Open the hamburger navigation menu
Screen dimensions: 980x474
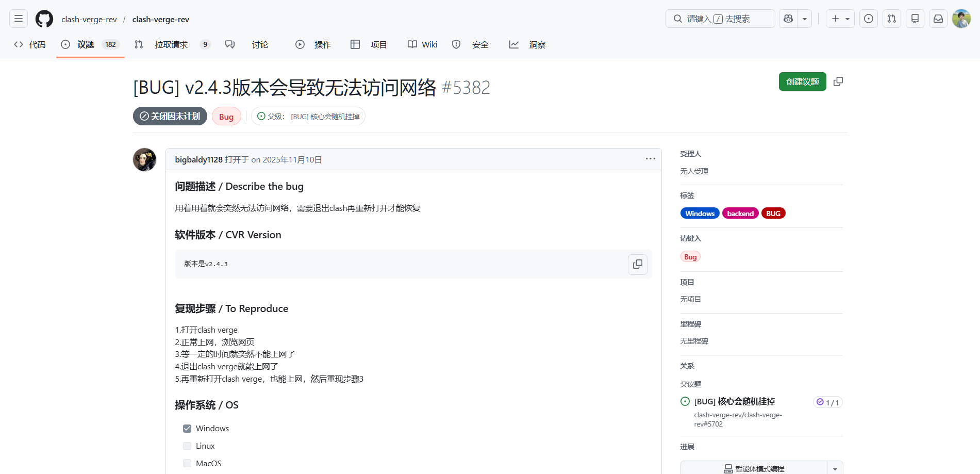(x=19, y=19)
